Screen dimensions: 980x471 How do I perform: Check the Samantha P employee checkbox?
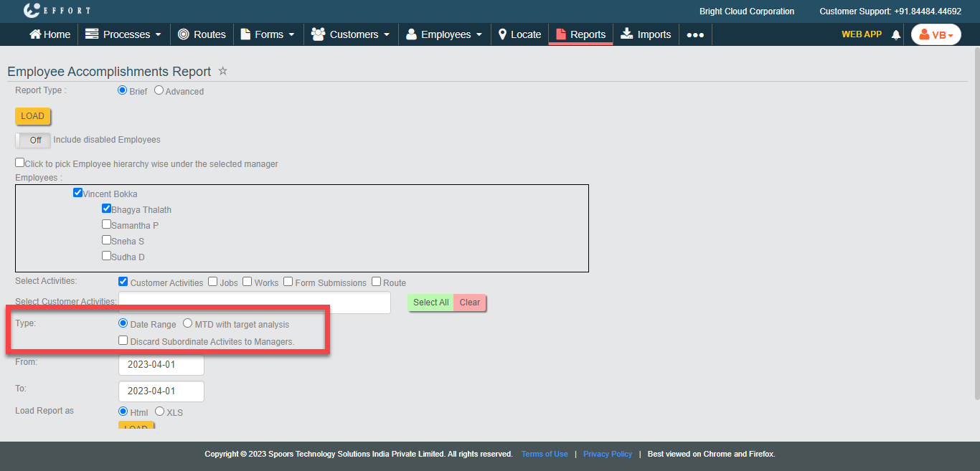[x=106, y=224]
